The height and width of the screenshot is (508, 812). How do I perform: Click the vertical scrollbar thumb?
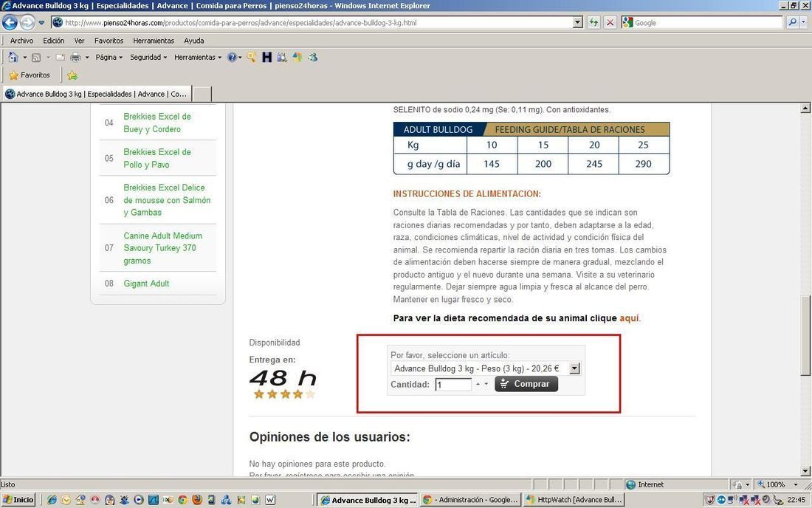[x=805, y=335]
